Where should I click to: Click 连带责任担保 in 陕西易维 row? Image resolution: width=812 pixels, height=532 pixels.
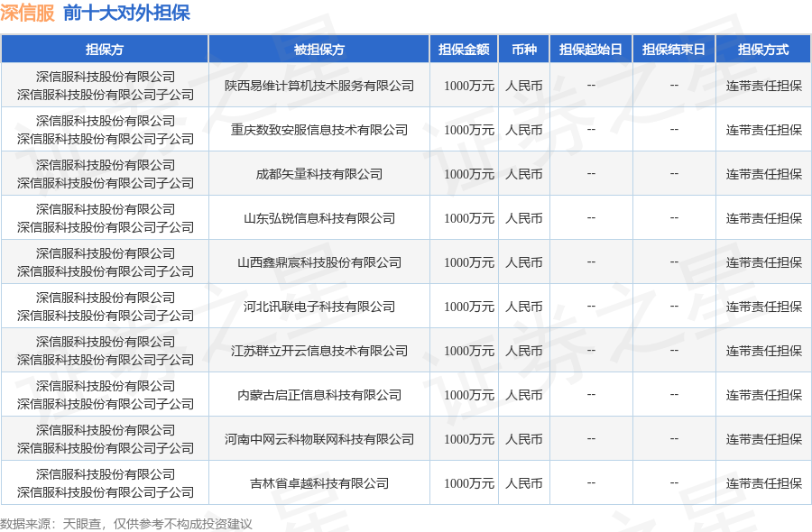[x=764, y=86]
